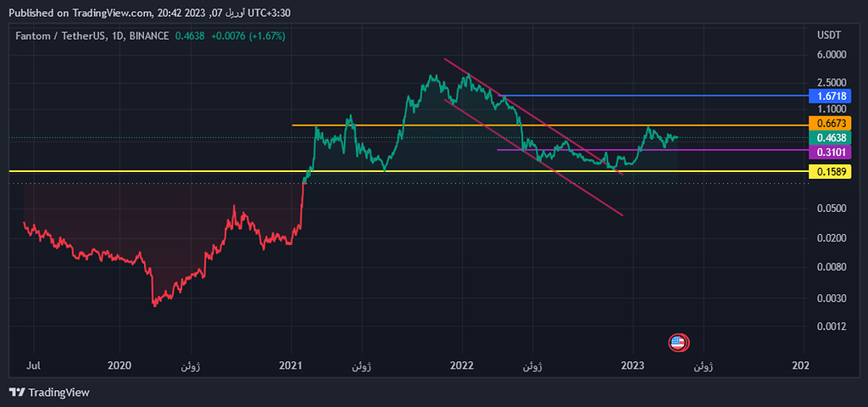Click the 2022 label on the time axis
Screen dimensions: 868x407
tap(461, 365)
